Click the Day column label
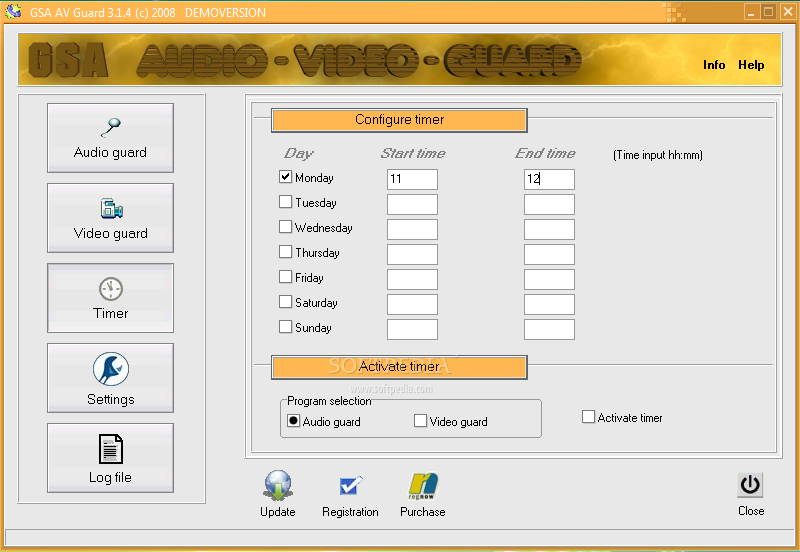 pyautogui.click(x=298, y=154)
